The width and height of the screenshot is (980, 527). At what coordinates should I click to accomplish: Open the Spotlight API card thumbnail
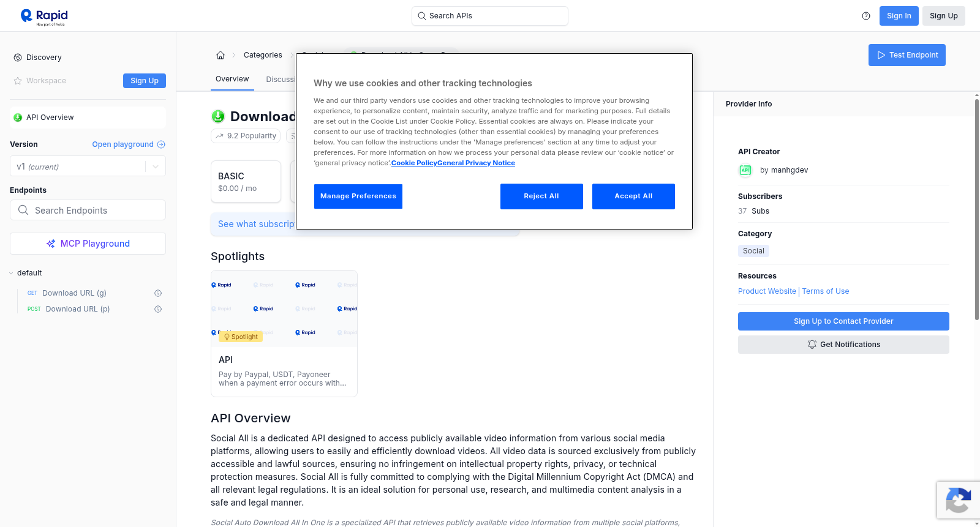pyautogui.click(x=284, y=308)
